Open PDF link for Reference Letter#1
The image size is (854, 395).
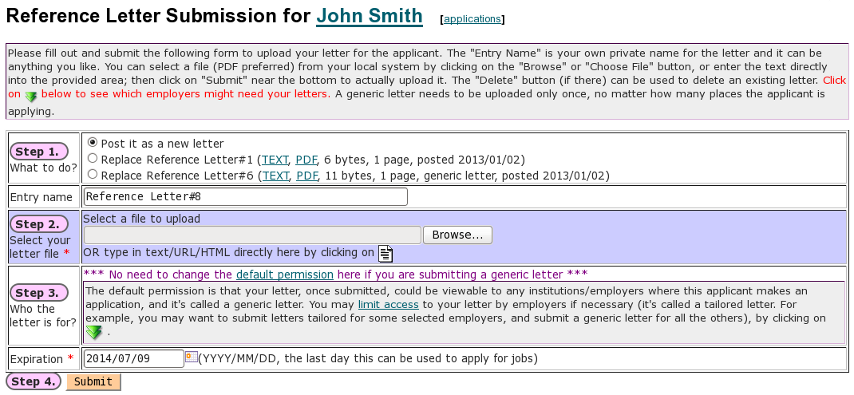(307, 160)
